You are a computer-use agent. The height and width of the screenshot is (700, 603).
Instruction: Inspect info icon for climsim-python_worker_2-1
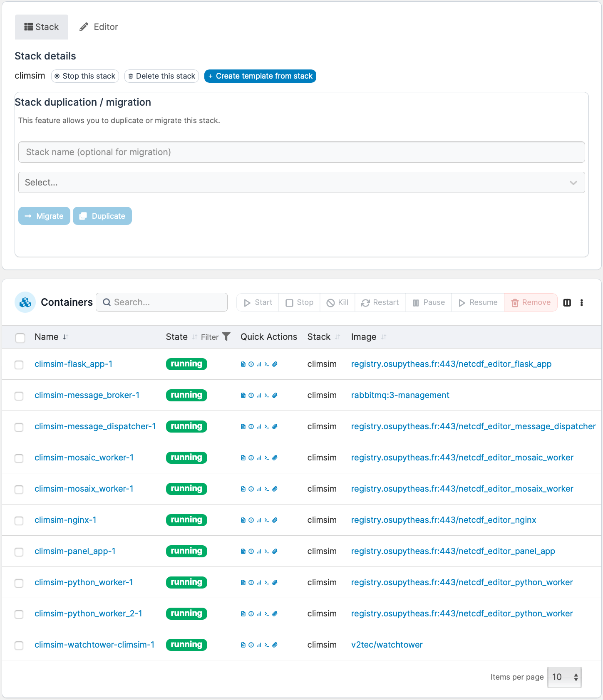[251, 614]
